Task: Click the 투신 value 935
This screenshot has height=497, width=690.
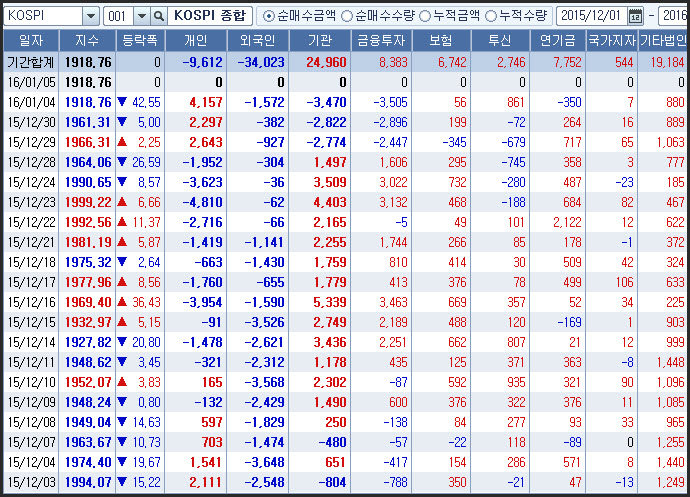Action: pos(516,382)
